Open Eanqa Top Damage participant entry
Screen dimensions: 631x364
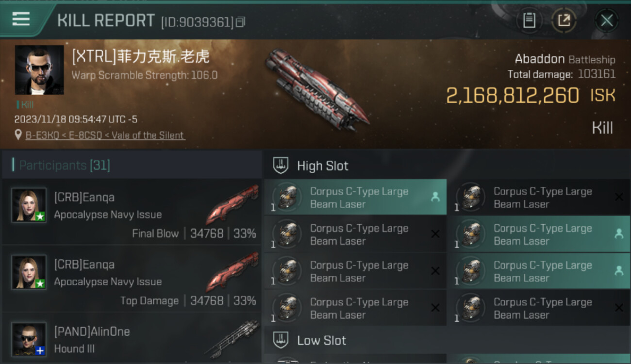[x=132, y=280]
